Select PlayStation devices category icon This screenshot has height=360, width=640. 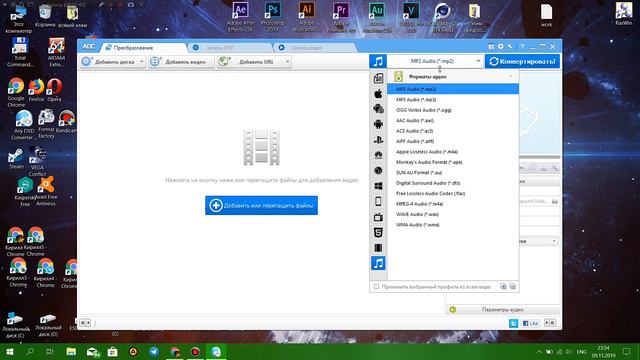378,140
